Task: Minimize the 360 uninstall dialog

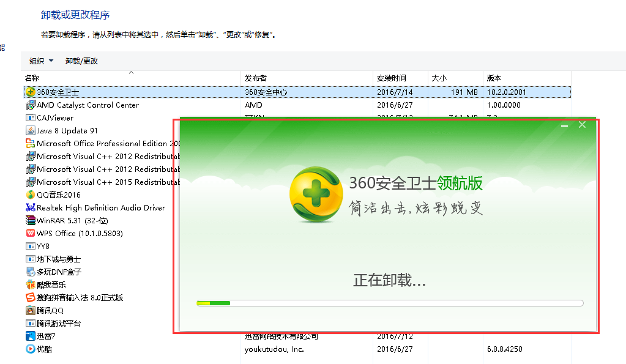Action: [x=565, y=125]
